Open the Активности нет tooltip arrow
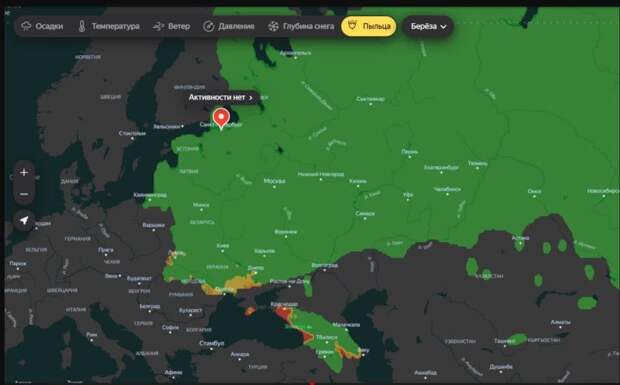Image resolution: width=620 pixels, height=385 pixels. (251, 98)
